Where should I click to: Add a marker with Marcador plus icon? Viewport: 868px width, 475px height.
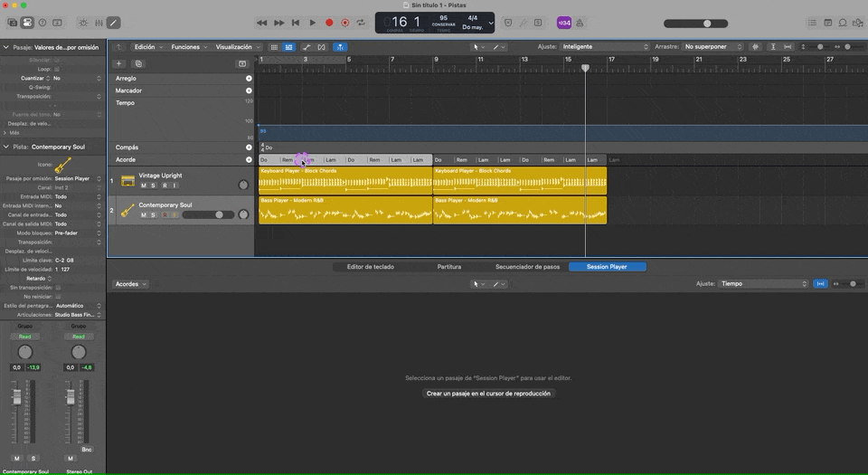249,90
